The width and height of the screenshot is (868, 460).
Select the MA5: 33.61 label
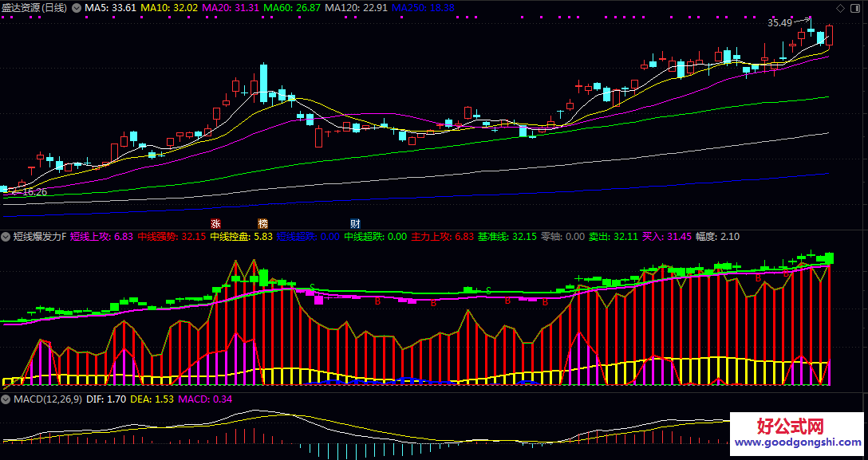(x=111, y=8)
